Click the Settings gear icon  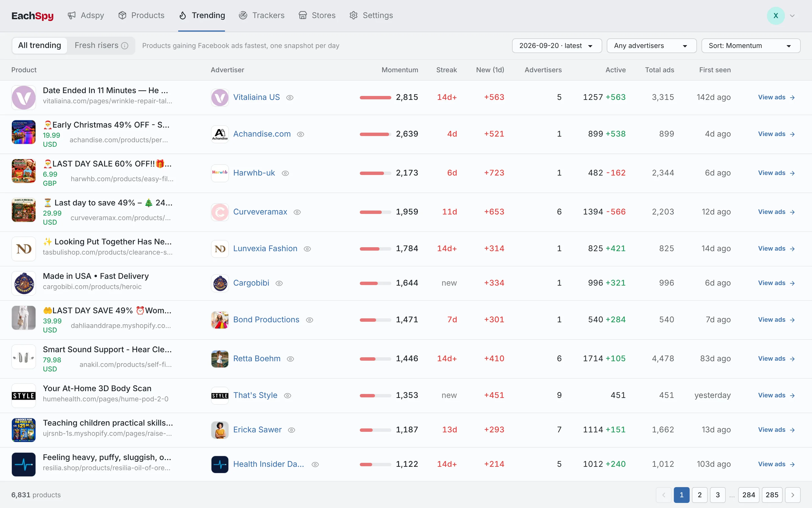pyautogui.click(x=353, y=16)
